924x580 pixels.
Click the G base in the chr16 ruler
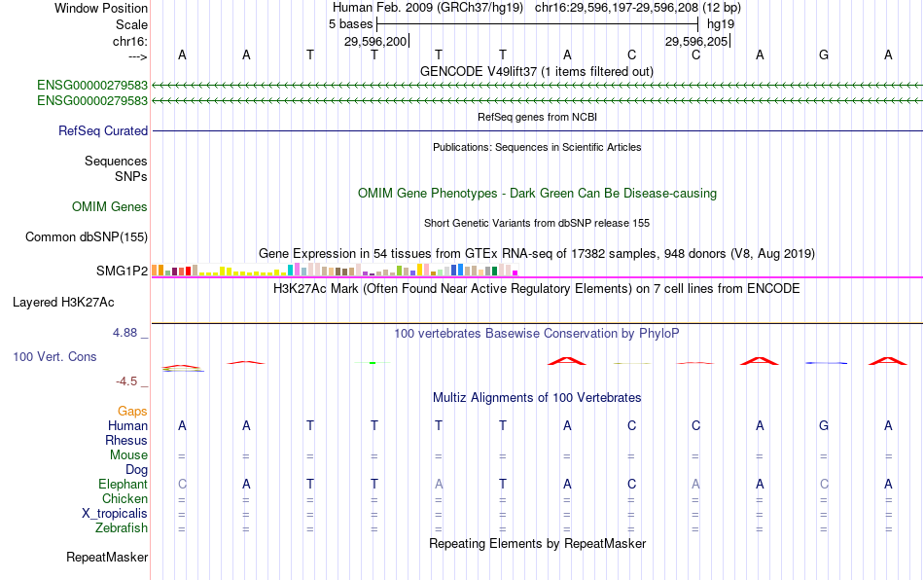824,54
